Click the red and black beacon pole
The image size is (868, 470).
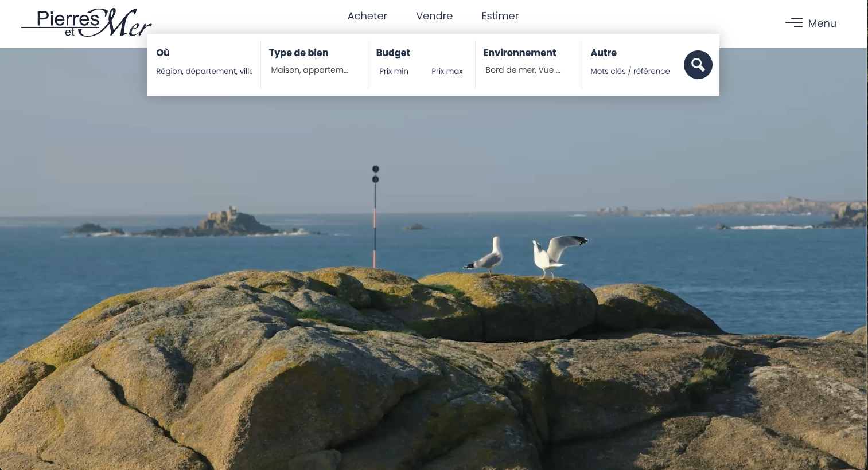(375, 218)
